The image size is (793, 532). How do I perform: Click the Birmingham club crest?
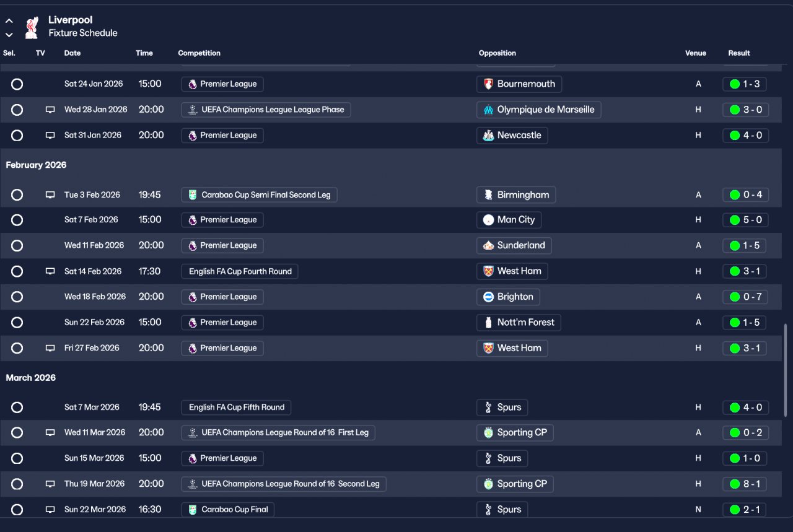[x=488, y=195]
